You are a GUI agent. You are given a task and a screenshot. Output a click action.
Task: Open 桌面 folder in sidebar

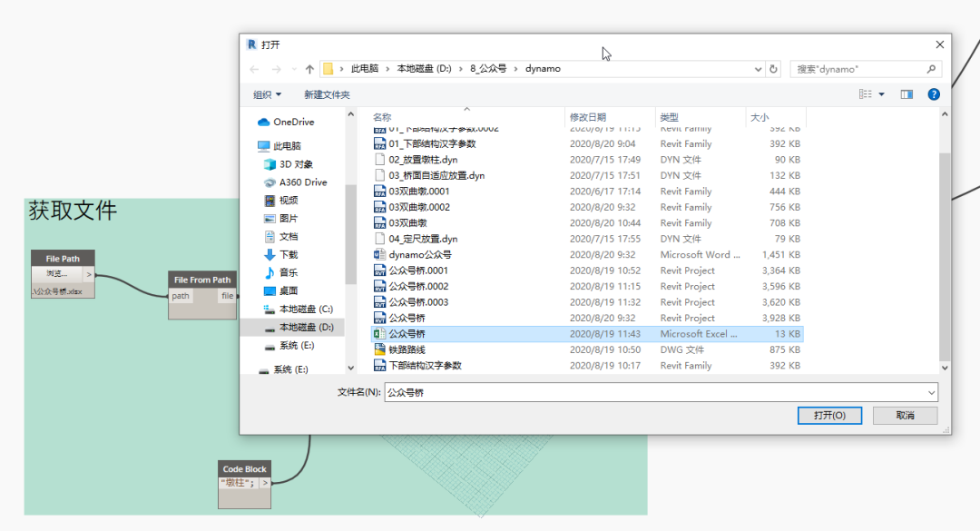pos(280,290)
